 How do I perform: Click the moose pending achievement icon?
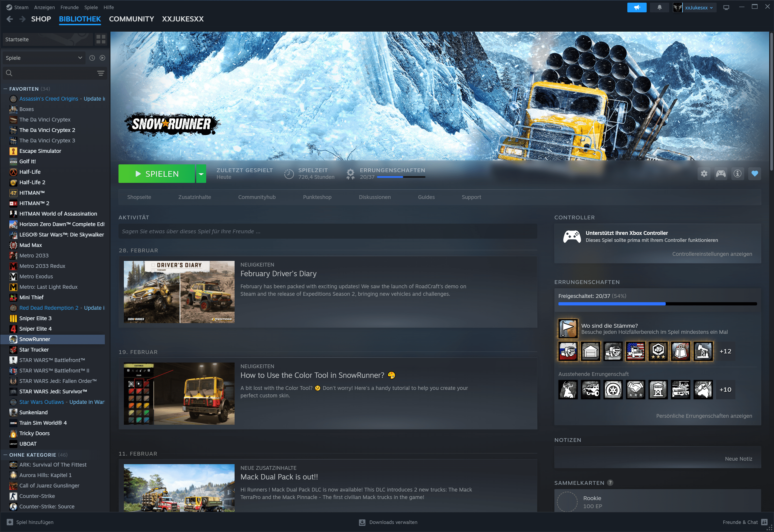click(x=703, y=389)
